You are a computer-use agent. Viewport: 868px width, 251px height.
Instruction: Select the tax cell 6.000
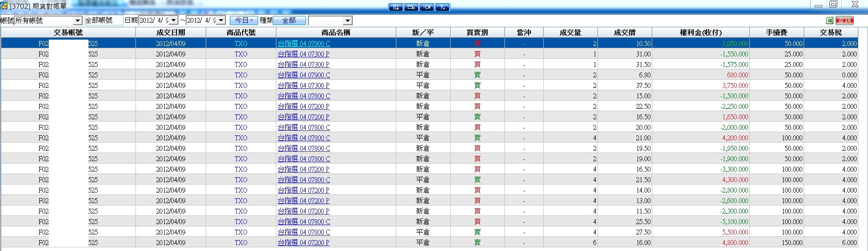point(831,242)
